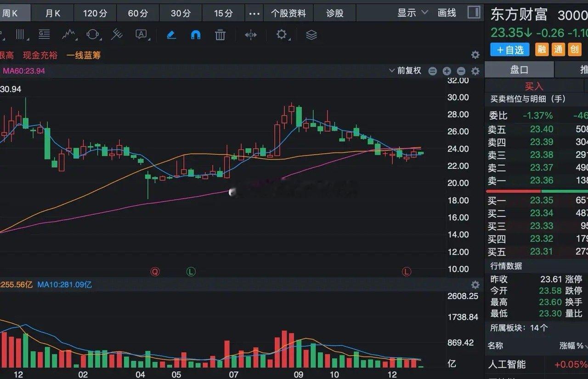
Task: Click the horizontal spacing adjust icon
Action: point(250,34)
